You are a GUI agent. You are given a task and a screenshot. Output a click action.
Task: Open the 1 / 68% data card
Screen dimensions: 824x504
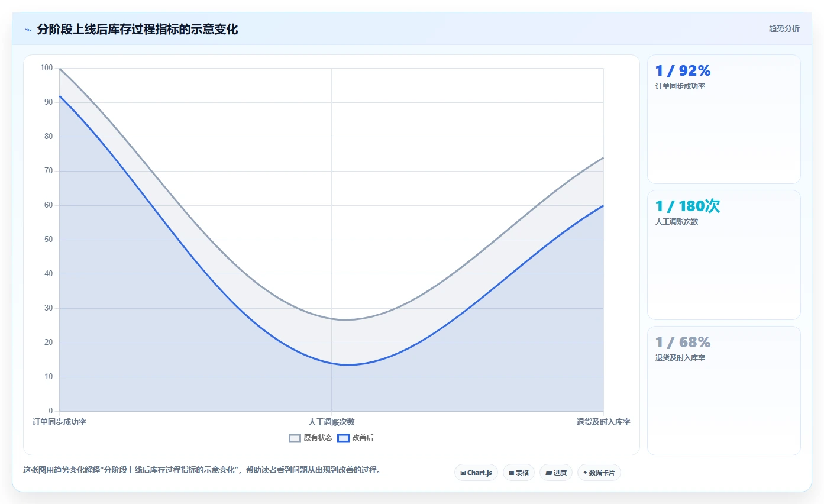pyautogui.click(x=724, y=391)
